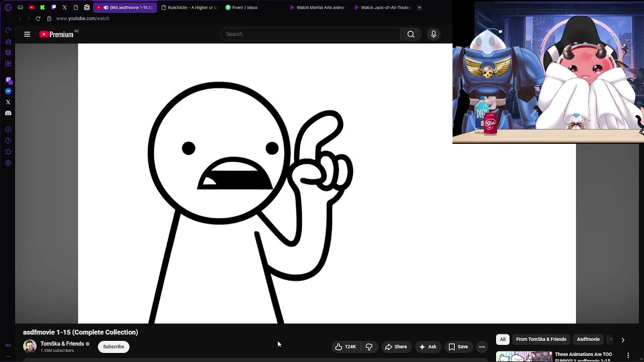
Task: Open Player icon in sidebar
Action: (8, 130)
